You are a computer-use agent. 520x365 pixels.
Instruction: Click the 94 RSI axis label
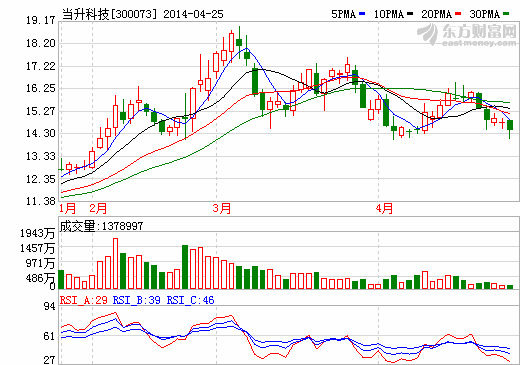tap(49, 306)
